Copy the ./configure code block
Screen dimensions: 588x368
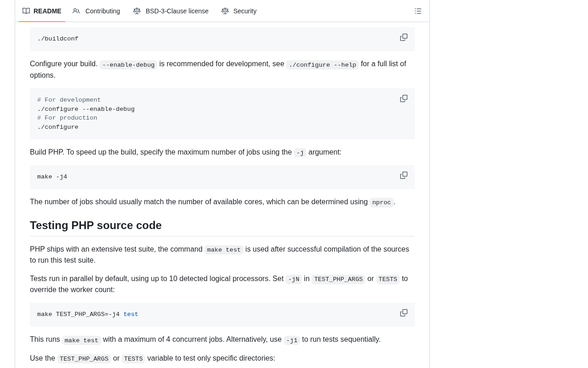[404, 98]
